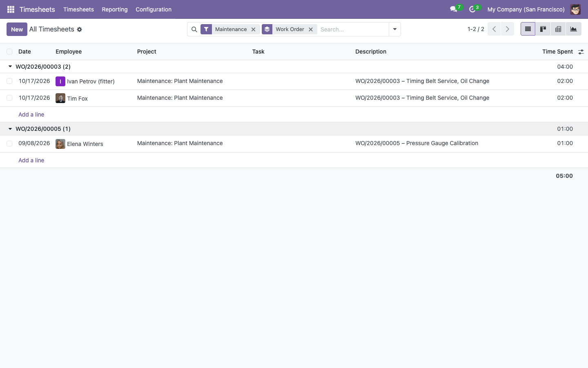Image resolution: width=588 pixels, height=368 pixels.
Task: Open the search options dropdown arrow
Action: pyautogui.click(x=395, y=29)
